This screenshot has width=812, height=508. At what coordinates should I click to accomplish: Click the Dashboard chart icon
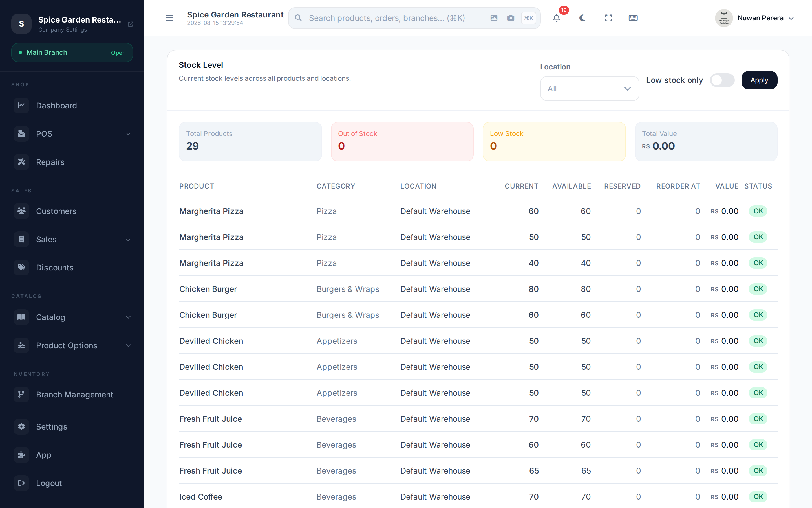[x=21, y=106]
